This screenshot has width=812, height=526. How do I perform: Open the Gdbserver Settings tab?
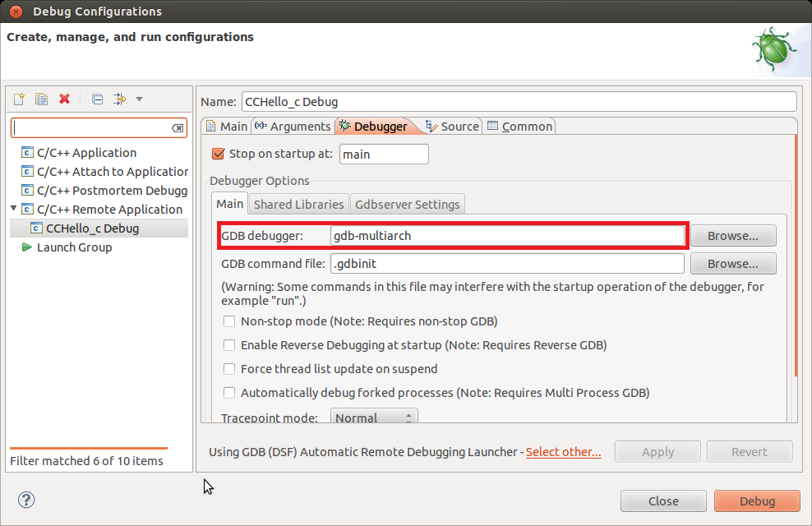408,204
